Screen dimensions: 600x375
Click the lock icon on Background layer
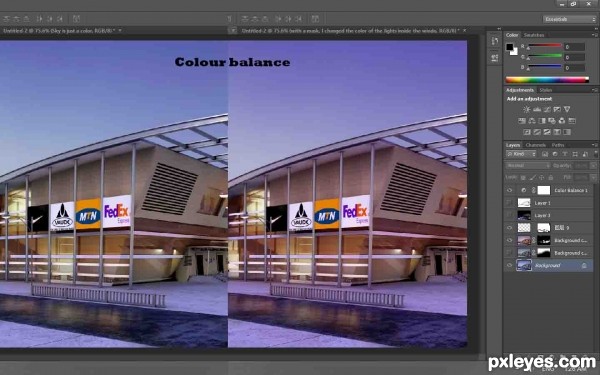[x=584, y=265]
